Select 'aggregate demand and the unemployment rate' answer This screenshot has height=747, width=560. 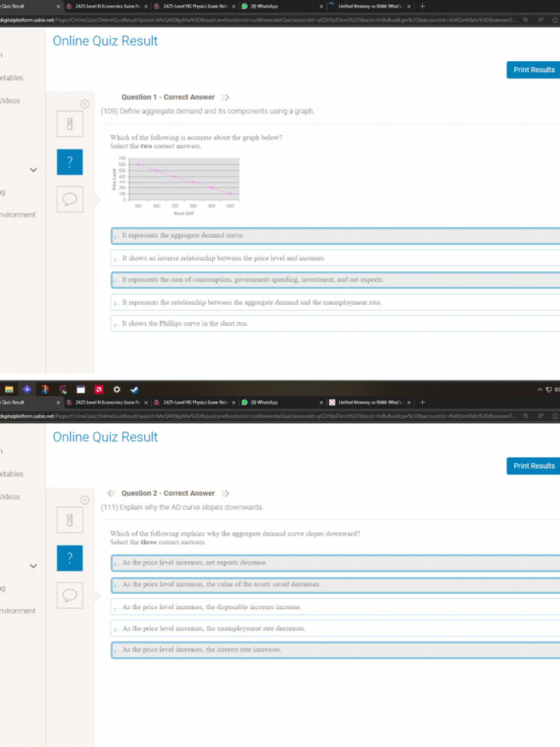coord(335,302)
